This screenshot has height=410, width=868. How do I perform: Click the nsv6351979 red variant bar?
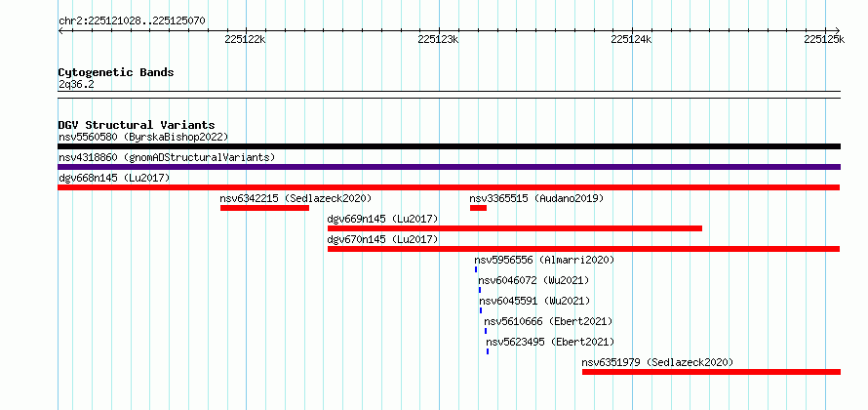point(711,372)
